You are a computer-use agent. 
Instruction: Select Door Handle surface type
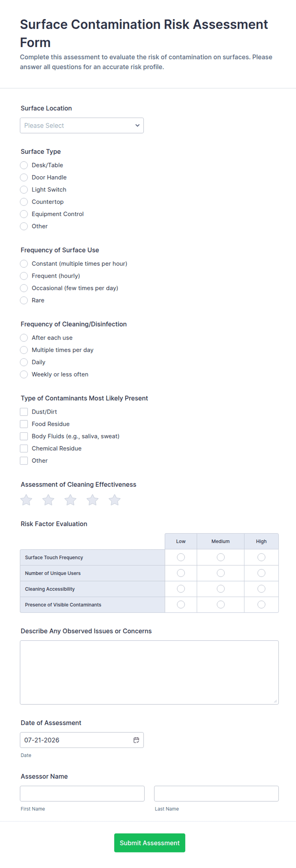tap(24, 177)
